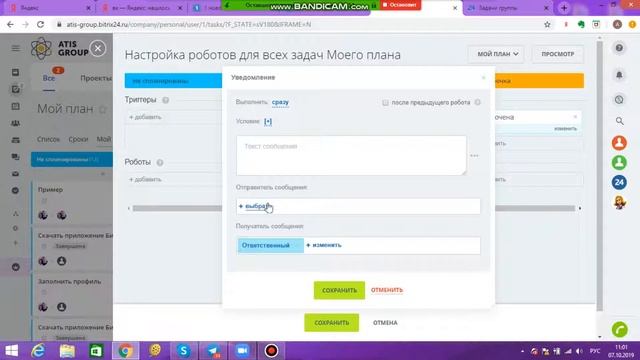Open the Windows Start button
The height and width of the screenshot is (360, 640).
[x=11, y=351]
